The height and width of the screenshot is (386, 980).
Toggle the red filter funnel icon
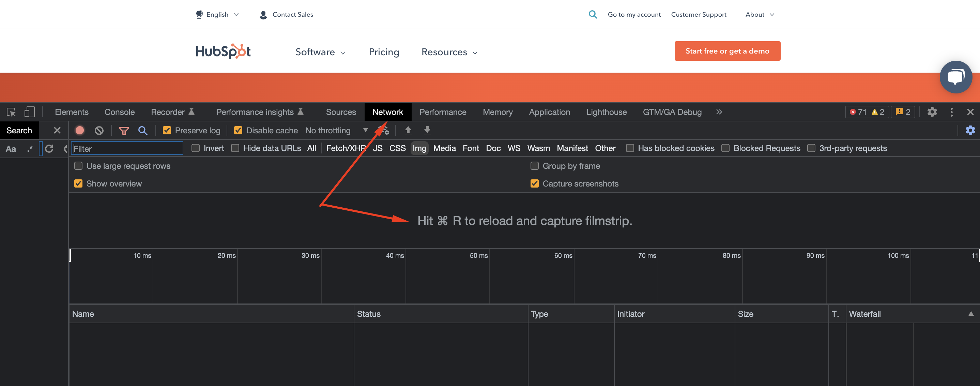[124, 131]
